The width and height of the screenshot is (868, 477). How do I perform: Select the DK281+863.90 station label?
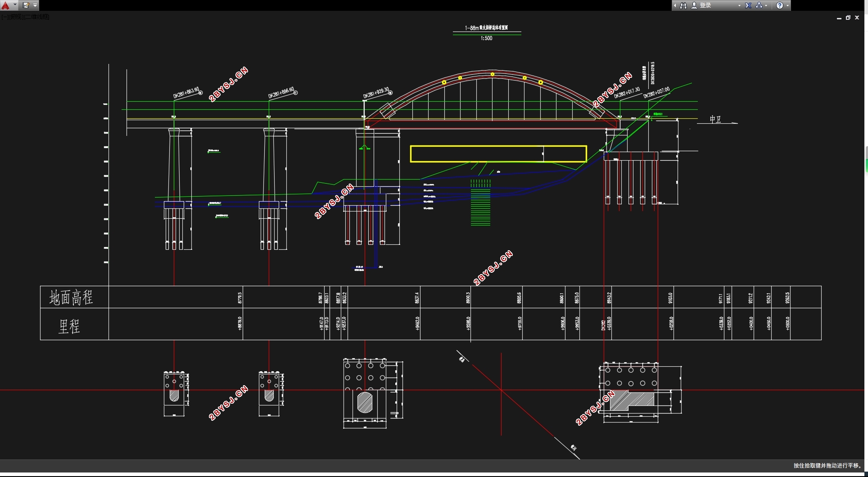click(186, 93)
